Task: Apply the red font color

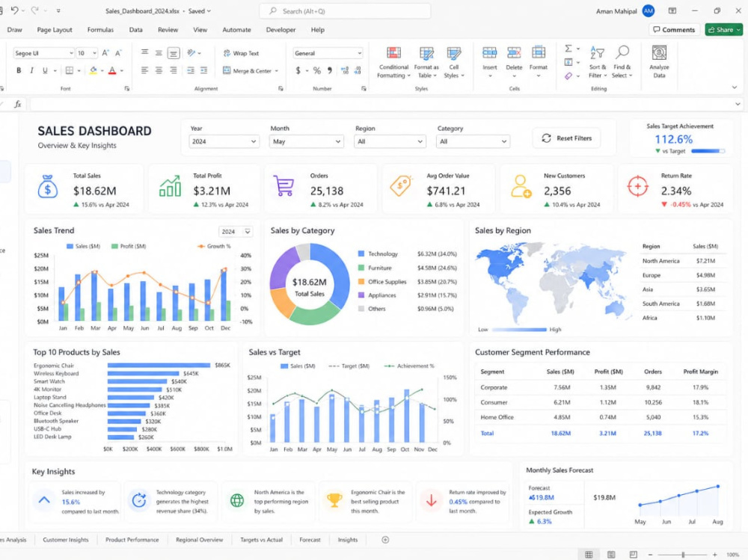Action: pyautogui.click(x=112, y=70)
